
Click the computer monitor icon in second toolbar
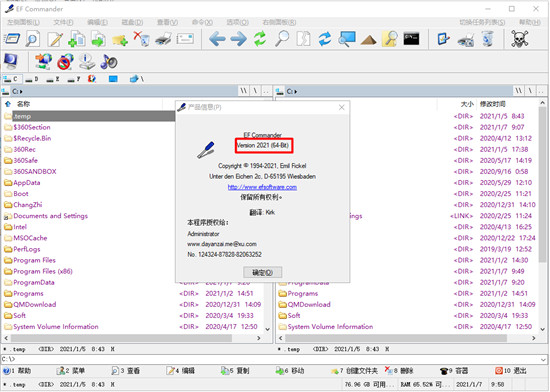(x=11, y=61)
